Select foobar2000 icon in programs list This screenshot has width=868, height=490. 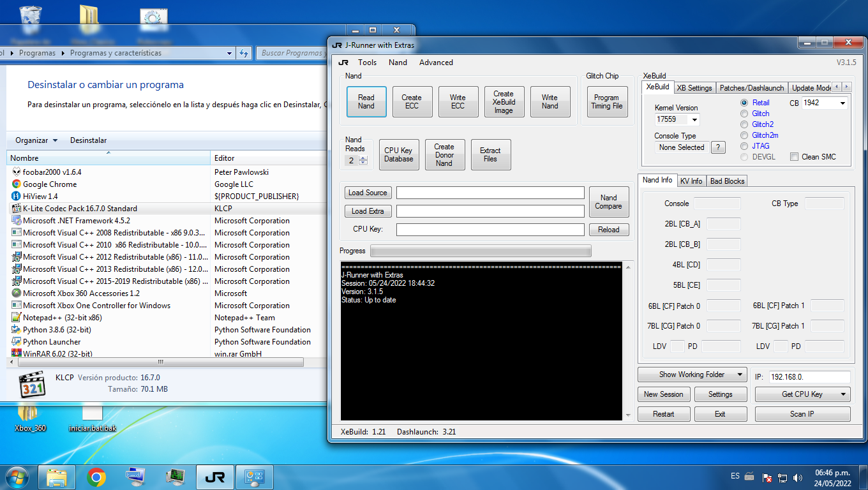coord(17,172)
